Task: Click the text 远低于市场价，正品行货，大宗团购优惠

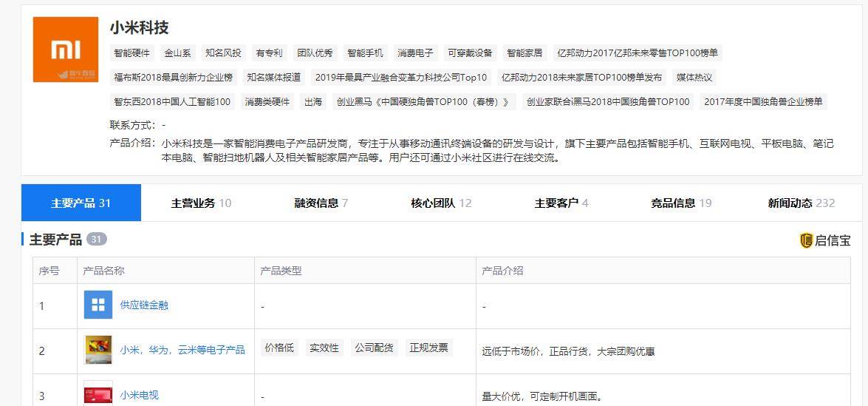Action: tap(569, 351)
